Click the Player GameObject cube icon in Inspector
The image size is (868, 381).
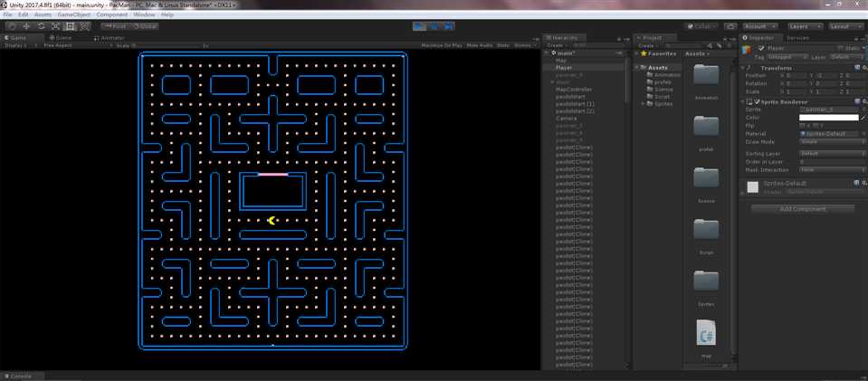click(x=746, y=50)
